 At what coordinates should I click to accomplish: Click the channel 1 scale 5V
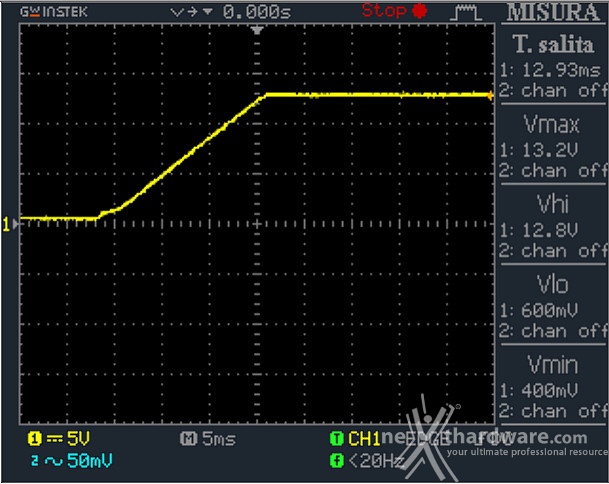78,439
